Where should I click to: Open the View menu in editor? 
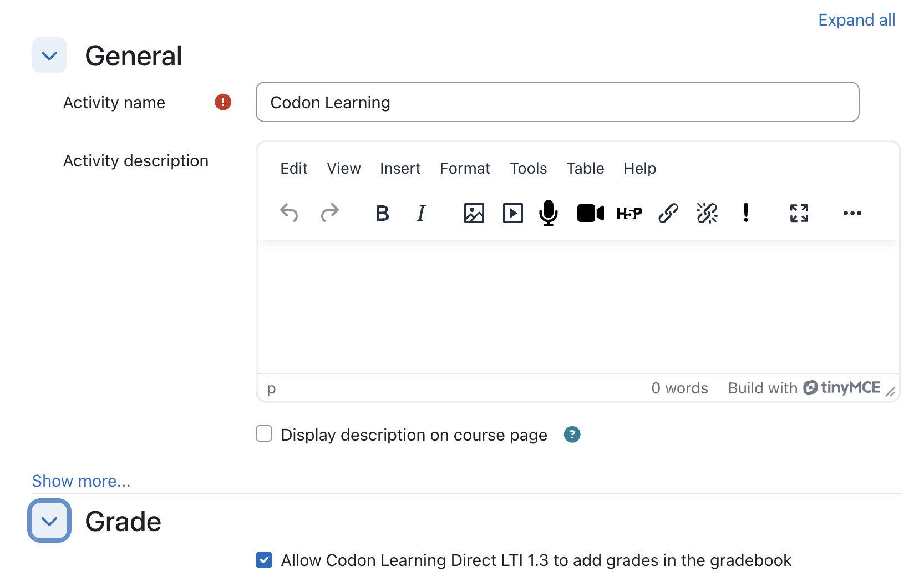[344, 168]
